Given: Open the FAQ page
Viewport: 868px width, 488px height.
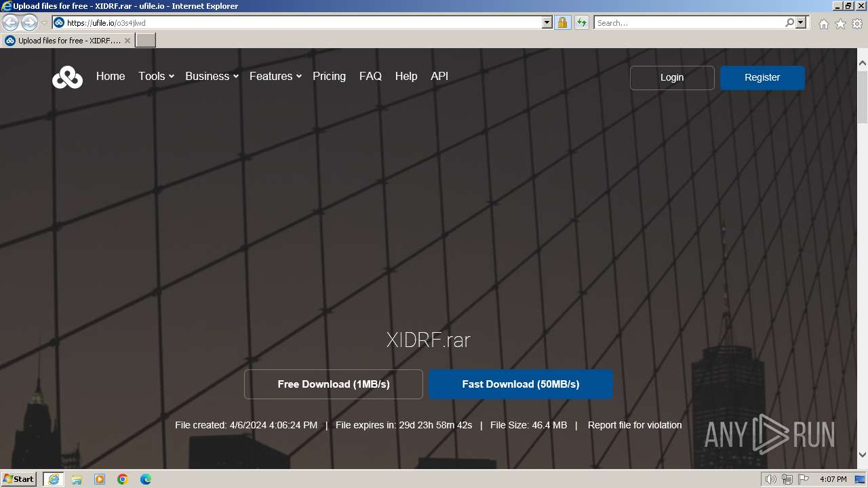Looking at the screenshot, I should pos(370,77).
